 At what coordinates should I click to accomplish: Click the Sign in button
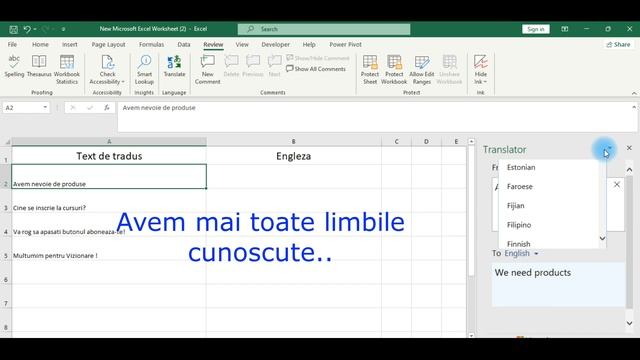point(536,29)
